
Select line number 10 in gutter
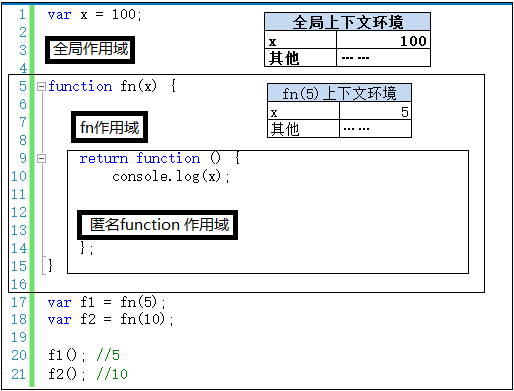pos(19,176)
